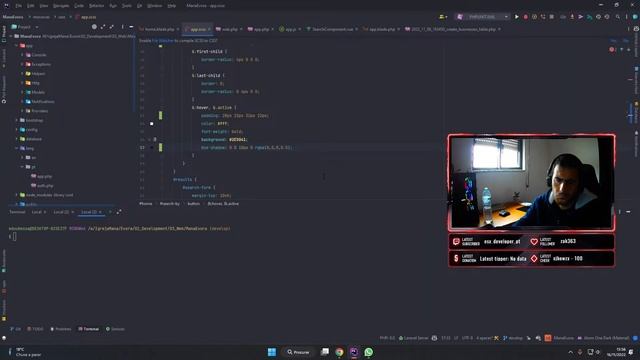Select the Local (2) terminal tab
Screen dimensions: 640x360
tap(61, 212)
